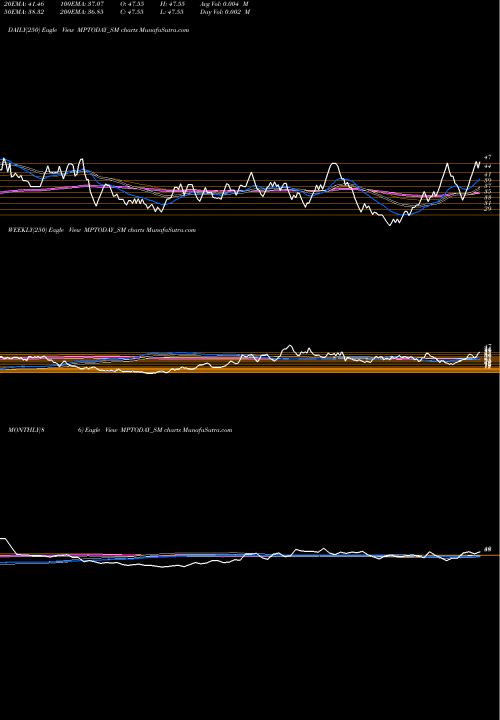Image resolution: width=500 pixels, height=720 pixels.
Task: Click the MONTHLY Eagle View chart title
Action: (120, 430)
